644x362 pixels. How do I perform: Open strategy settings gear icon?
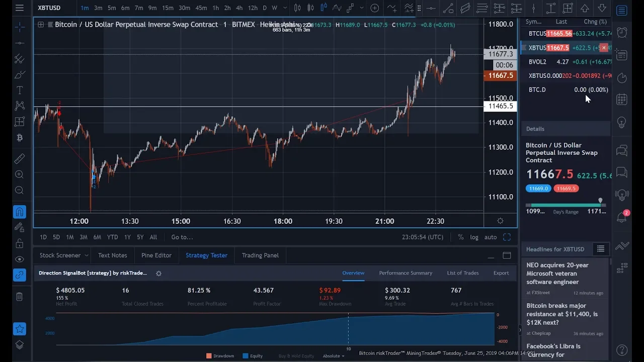tap(158, 274)
